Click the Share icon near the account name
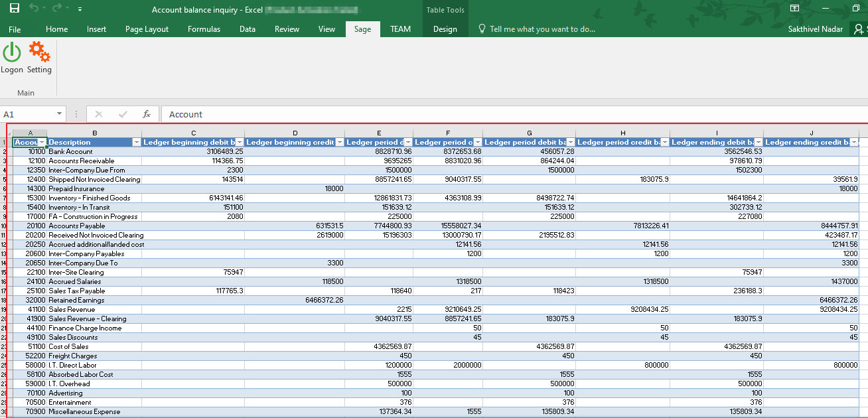The height and width of the screenshot is (418, 868). [862, 29]
